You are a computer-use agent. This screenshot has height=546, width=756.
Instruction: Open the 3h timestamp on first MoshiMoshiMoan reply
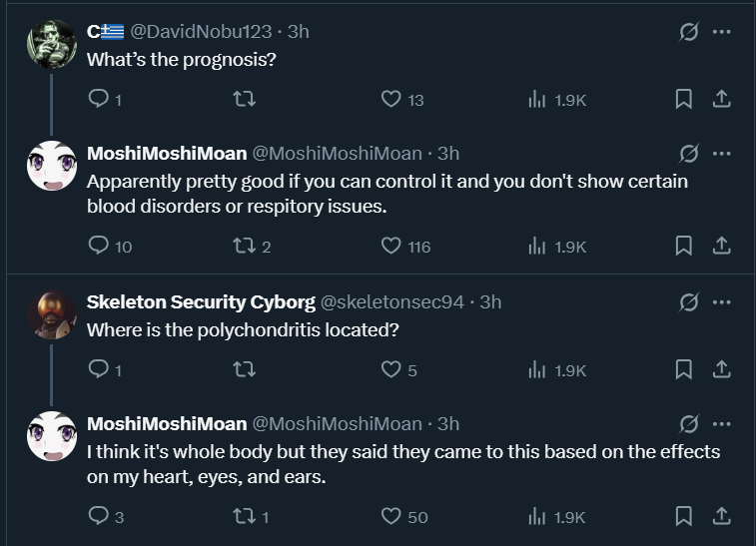(x=448, y=153)
